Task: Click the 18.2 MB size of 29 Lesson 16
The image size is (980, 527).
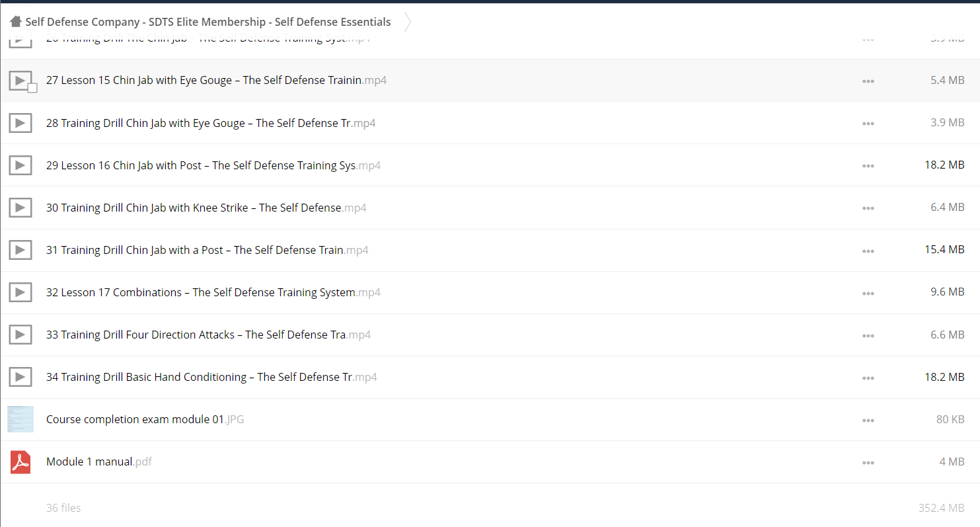Action: tap(944, 165)
